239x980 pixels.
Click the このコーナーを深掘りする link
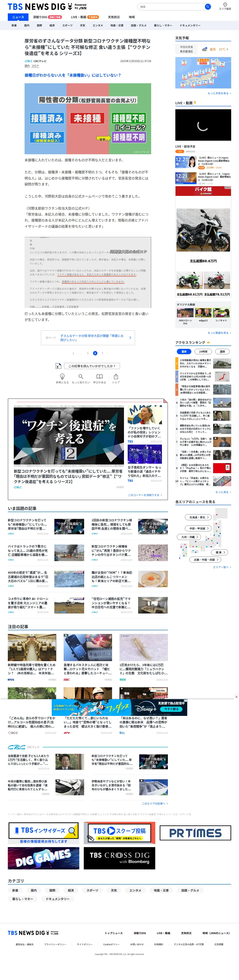point(145,495)
